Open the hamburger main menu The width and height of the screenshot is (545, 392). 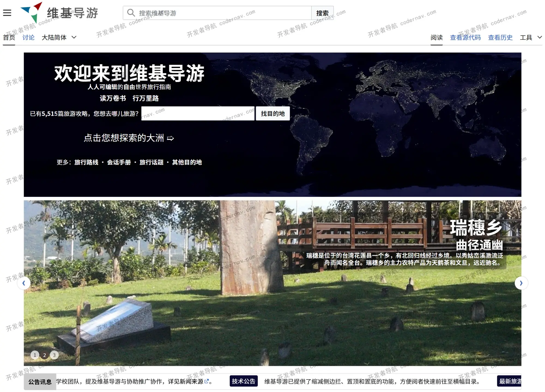7,13
